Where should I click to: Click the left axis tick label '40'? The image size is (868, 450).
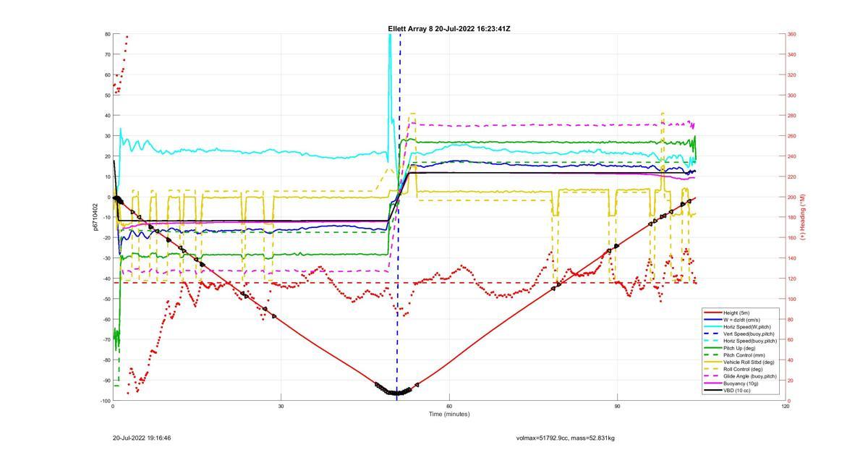[107, 116]
